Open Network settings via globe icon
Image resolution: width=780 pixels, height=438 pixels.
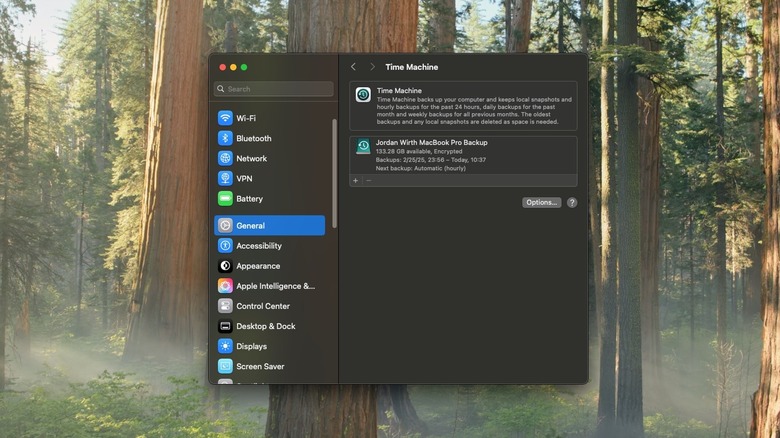[x=225, y=158]
